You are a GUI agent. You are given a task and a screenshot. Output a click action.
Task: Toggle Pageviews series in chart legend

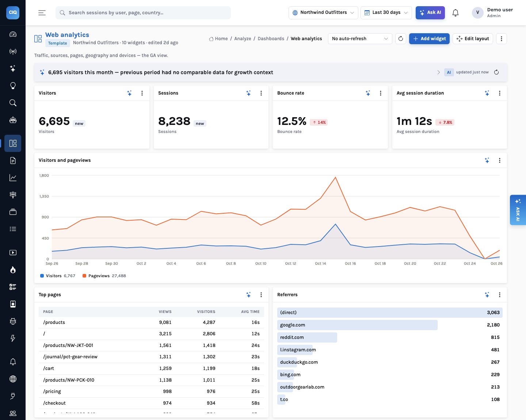(x=104, y=276)
